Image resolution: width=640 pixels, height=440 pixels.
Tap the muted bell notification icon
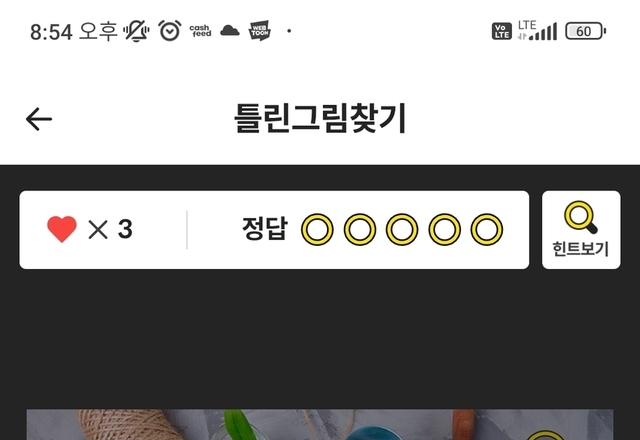(x=136, y=31)
